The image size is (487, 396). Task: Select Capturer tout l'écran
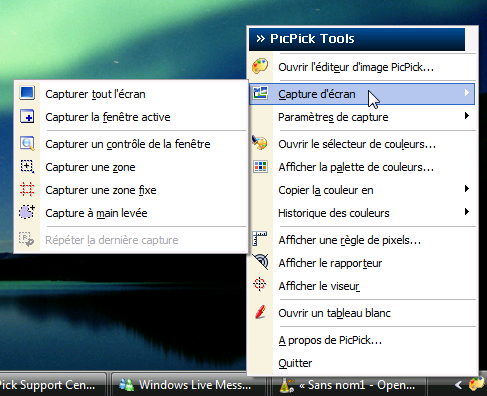pos(131,94)
